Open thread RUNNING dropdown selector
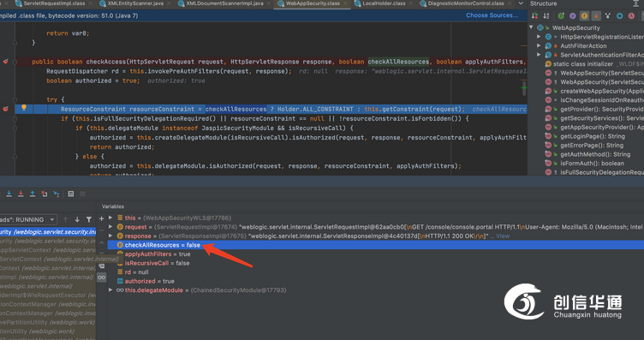The image size is (644, 340). tap(28, 220)
